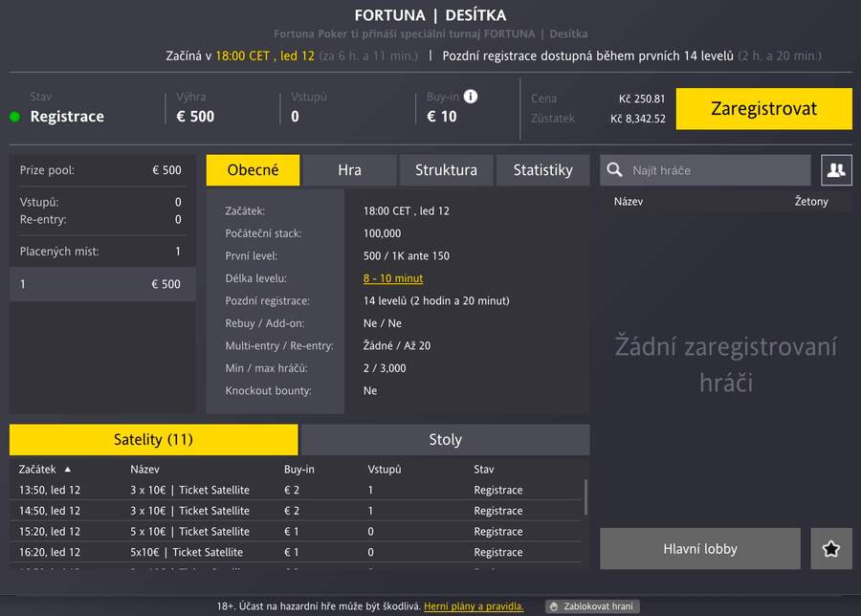Sort satellites by Název column
Image resolution: width=861 pixels, height=616 pixels.
click(x=145, y=470)
